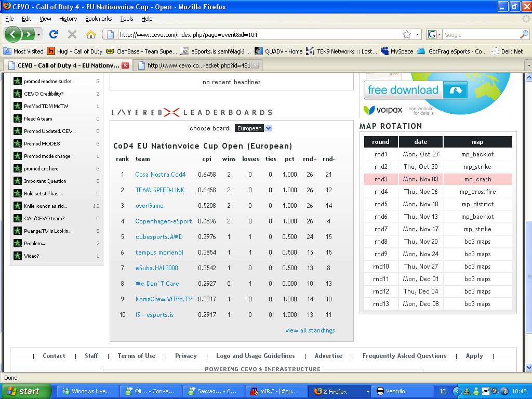Open the Copenhagen-eSport team link
This screenshot has height=399, width=532.
(x=164, y=221)
